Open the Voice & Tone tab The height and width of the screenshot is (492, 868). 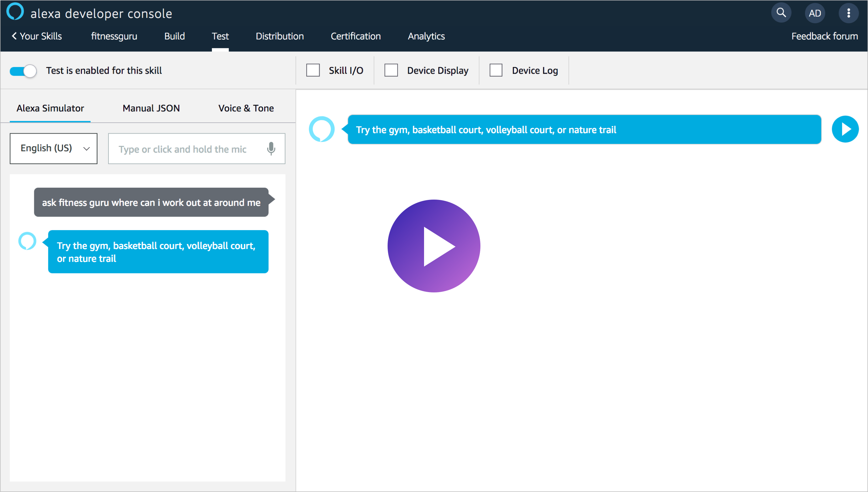click(246, 108)
